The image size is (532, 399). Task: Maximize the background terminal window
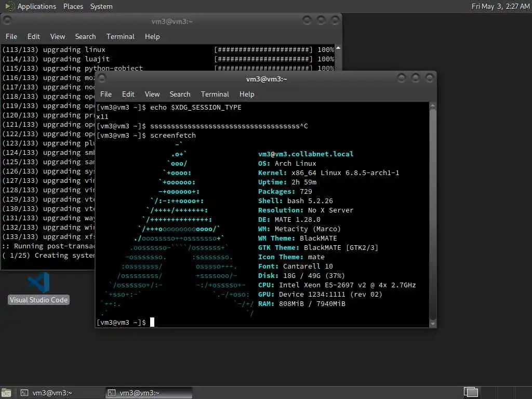pyautogui.click(x=321, y=21)
